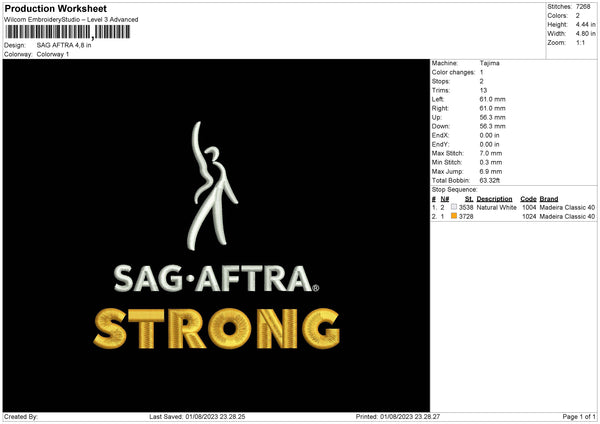Click the "Right: 61.0 mm" row

pos(469,108)
